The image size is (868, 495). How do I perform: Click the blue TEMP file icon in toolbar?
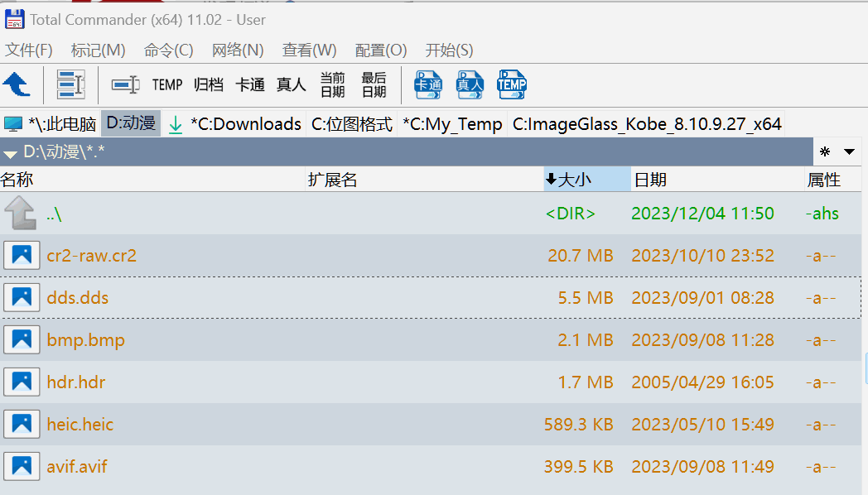[x=511, y=84]
